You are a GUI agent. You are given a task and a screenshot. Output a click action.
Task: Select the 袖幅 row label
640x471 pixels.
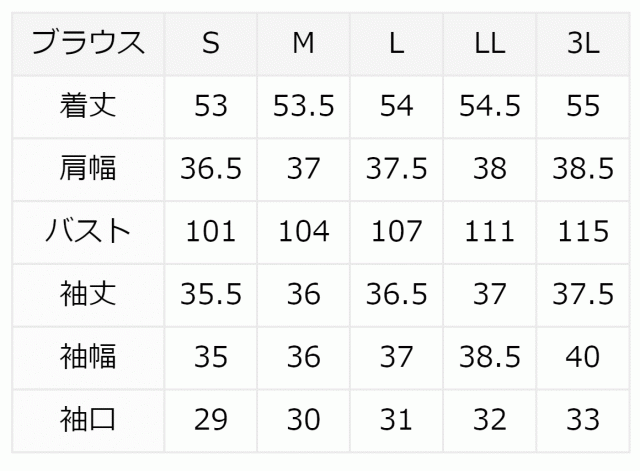point(88,356)
